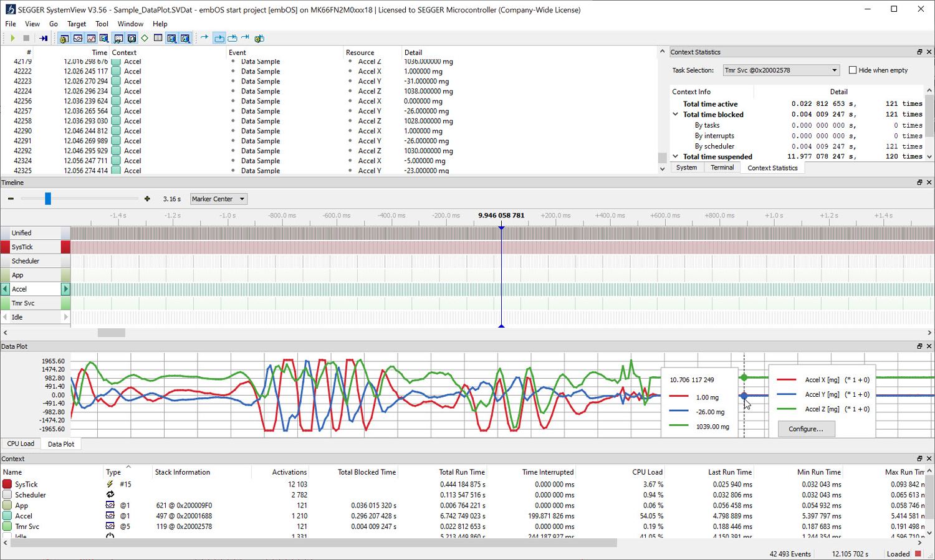
Task: Switch to the CPU Load tab
Action: (21, 444)
